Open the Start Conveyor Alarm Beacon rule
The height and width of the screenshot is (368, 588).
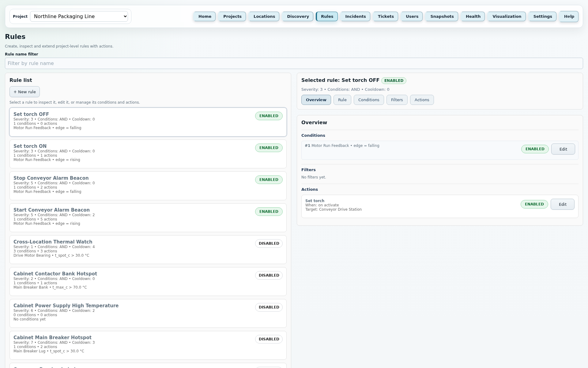coord(148,218)
